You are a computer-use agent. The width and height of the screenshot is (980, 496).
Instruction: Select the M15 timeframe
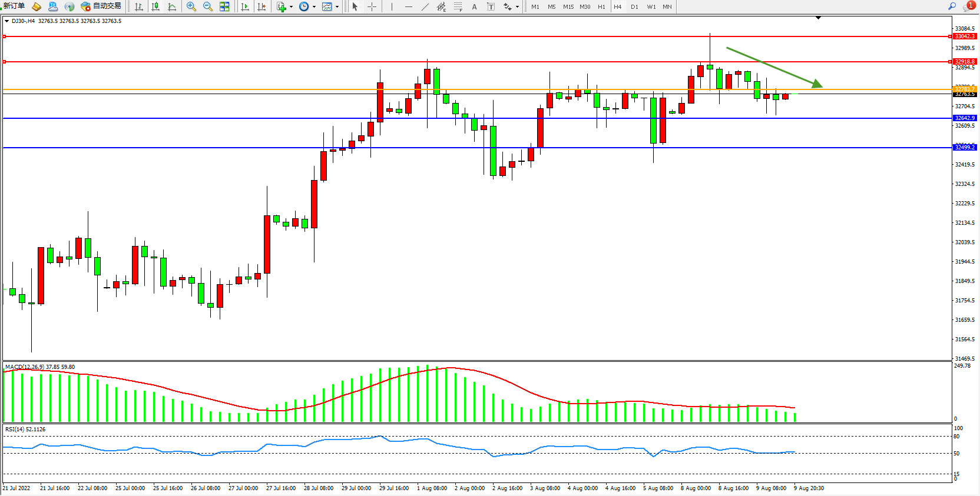568,6
